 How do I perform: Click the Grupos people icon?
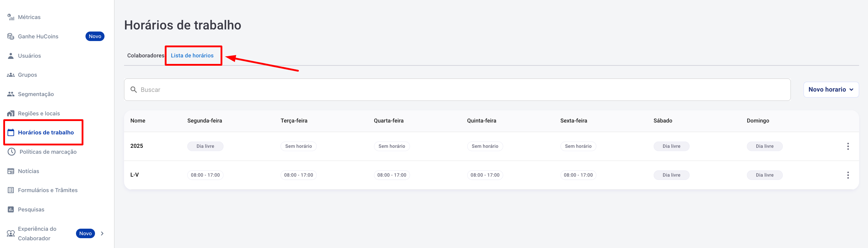pyautogui.click(x=11, y=75)
